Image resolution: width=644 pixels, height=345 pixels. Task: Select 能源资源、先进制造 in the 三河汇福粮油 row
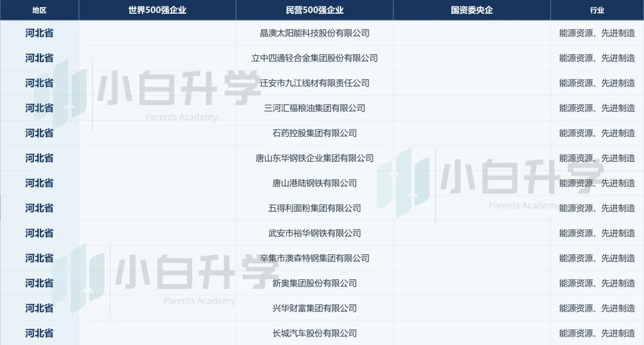tap(597, 108)
